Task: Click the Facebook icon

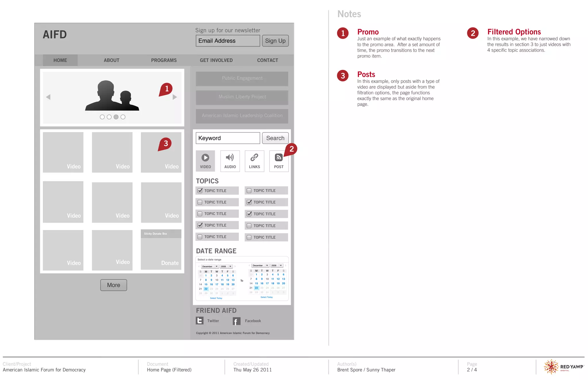Action: [236, 321]
